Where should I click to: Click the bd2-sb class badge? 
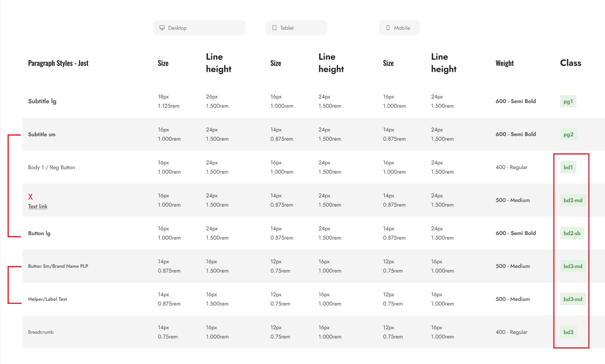572,233
